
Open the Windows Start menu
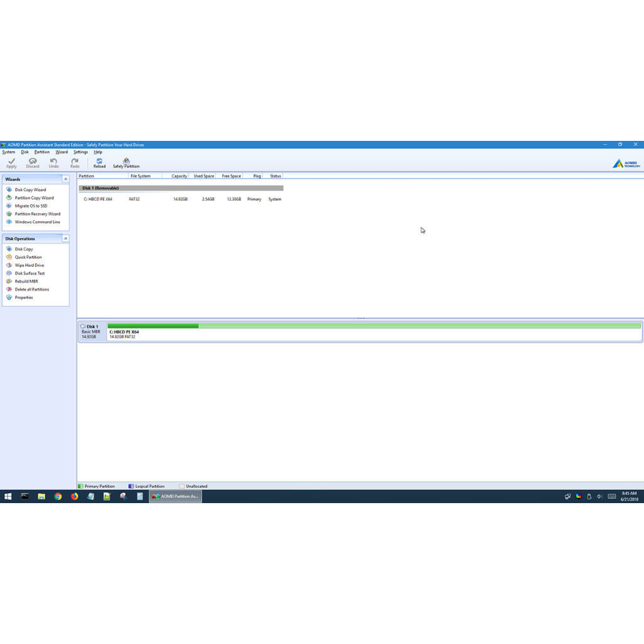pos(8,496)
